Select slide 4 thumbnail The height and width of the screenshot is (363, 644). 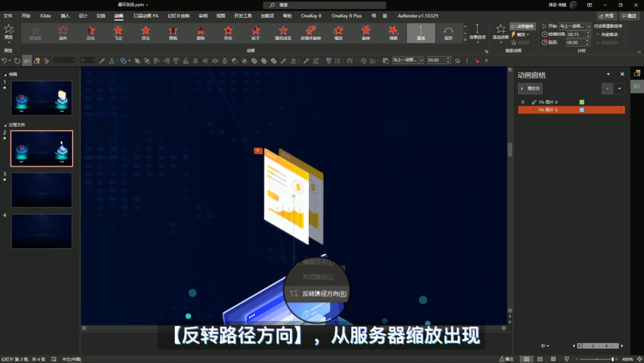tap(42, 231)
